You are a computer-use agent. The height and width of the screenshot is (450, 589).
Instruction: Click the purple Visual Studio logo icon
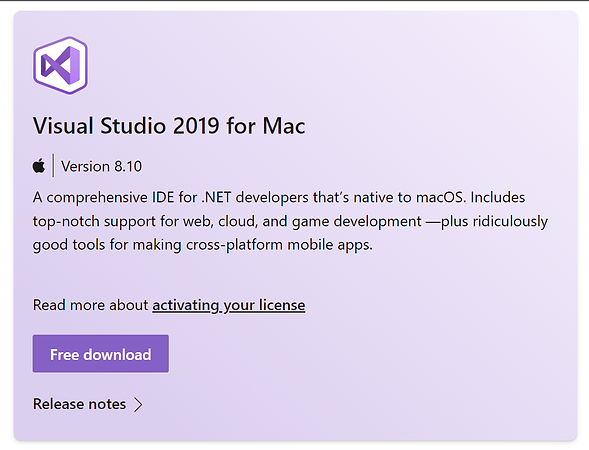point(60,65)
